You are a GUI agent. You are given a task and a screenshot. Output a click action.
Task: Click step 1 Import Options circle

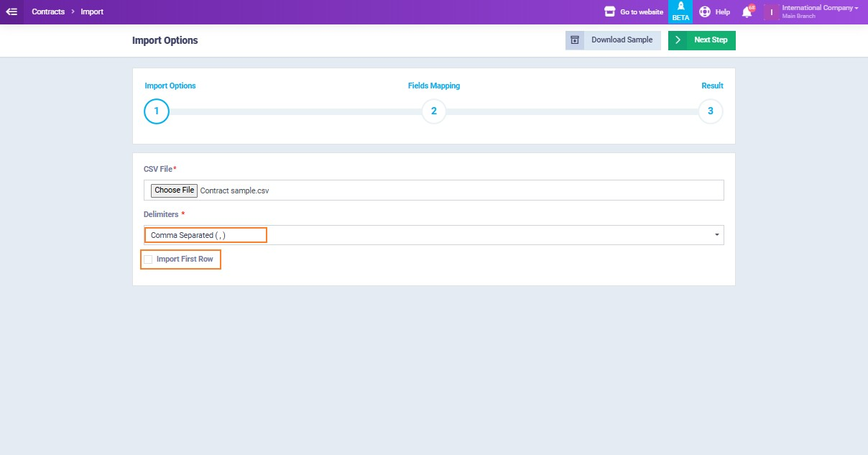157,111
